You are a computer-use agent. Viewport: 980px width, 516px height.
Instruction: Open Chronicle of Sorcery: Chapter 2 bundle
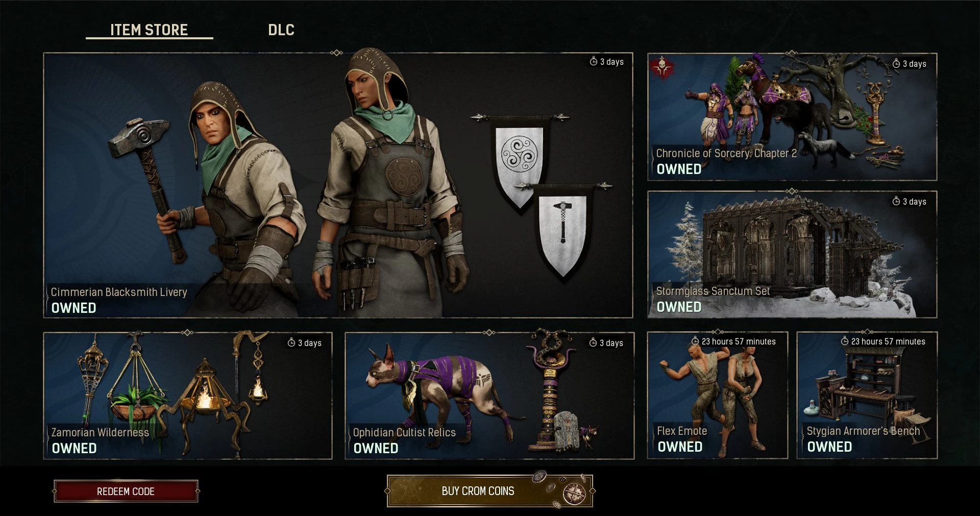pos(792,117)
